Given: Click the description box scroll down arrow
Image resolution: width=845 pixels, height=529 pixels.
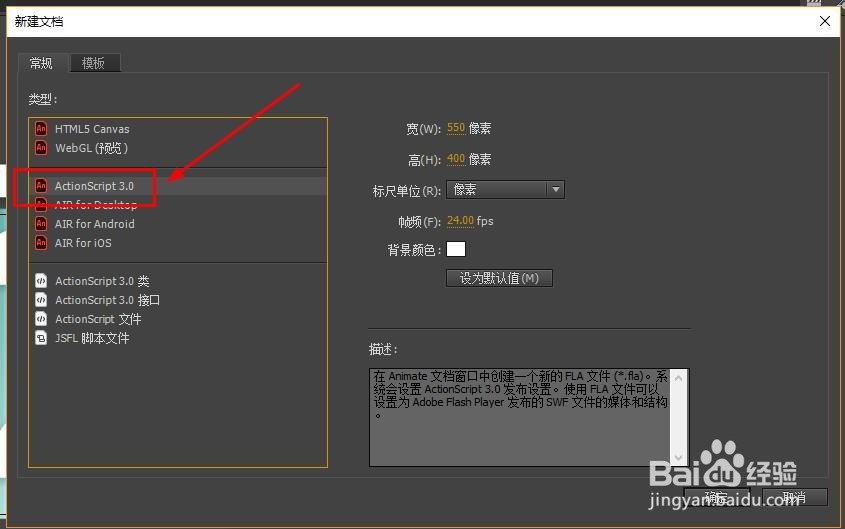Looking at the screenshot, I should pyautogui.click(x=678, y=457).
